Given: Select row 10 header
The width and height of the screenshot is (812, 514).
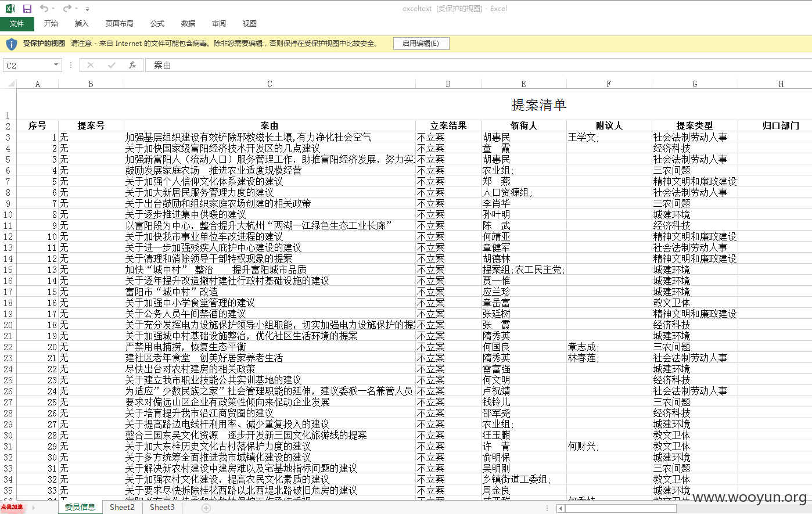Looking at the screenshot, I should pos(8,214).
